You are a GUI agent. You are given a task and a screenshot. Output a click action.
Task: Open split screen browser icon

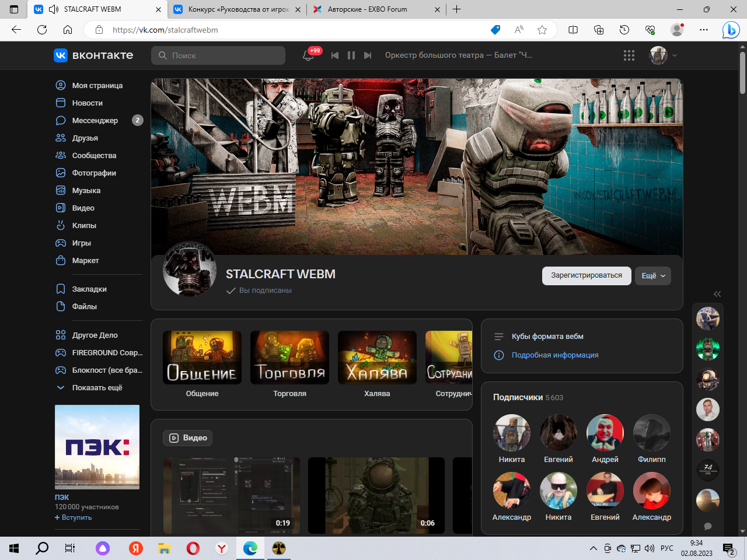pos(573,30)
